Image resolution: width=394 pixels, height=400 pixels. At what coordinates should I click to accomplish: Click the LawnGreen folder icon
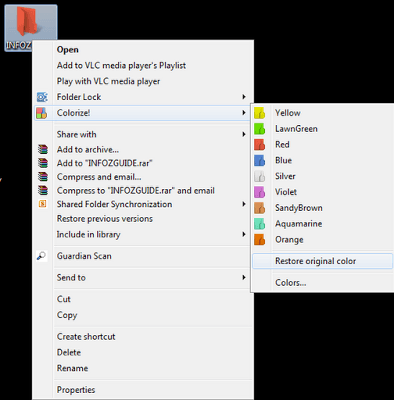259,129
